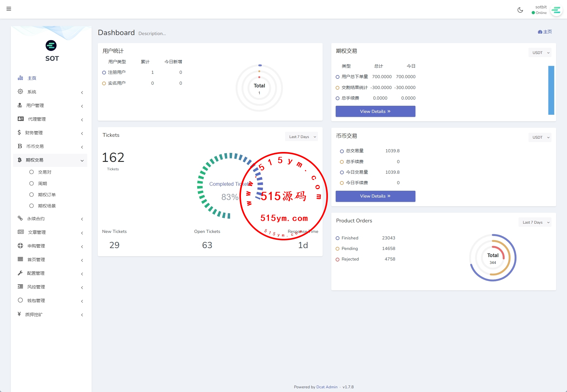Click the yen icon for 质押挖矿
The image size is (567, 392).
[x=19, y=314]
